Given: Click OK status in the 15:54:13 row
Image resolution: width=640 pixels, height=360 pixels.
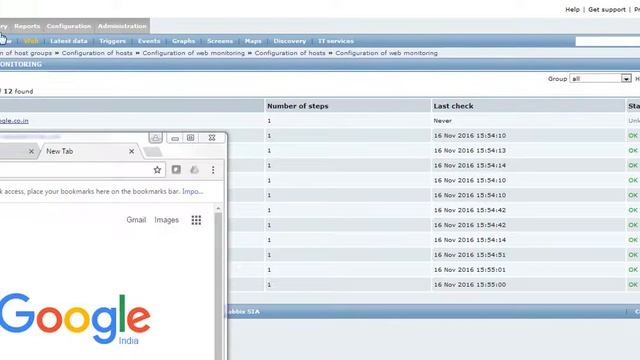Looking at the screenshot, I should point(633,151).
